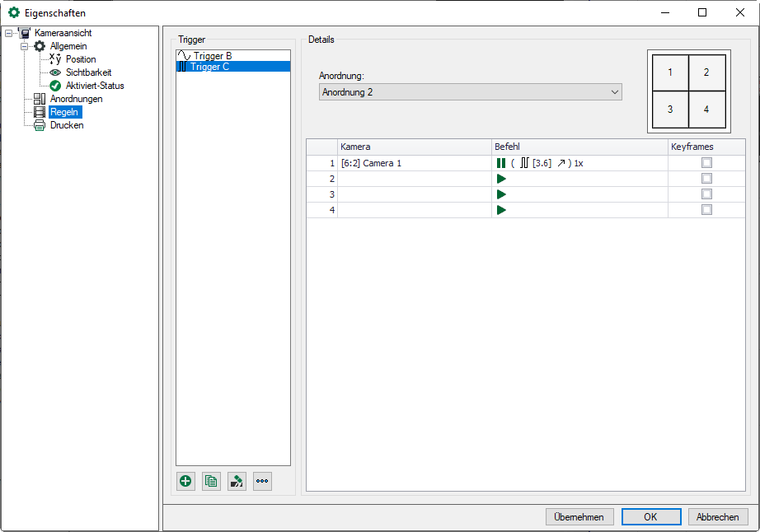Click the [3.6] value in row 1 command
760x532 pixels.
[542, 163]
